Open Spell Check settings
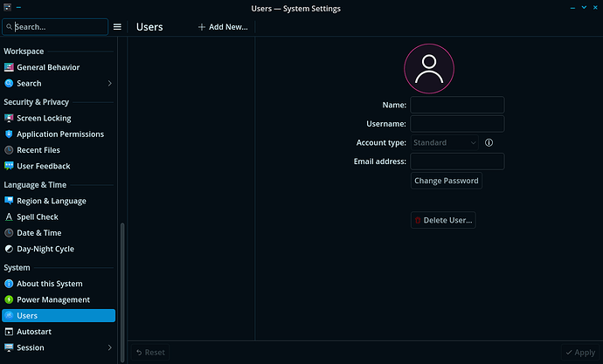 pos(37,216)
